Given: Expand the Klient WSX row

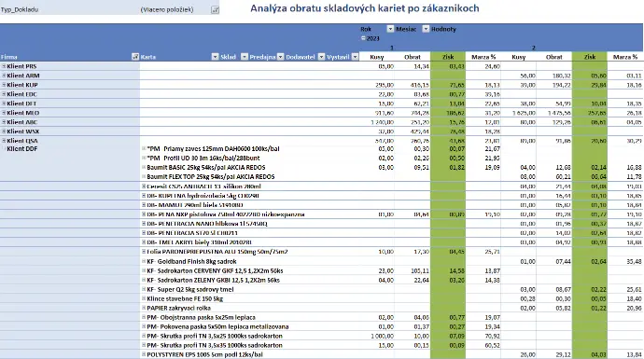Looking at the screenshot, I should [x=4, y=131].
